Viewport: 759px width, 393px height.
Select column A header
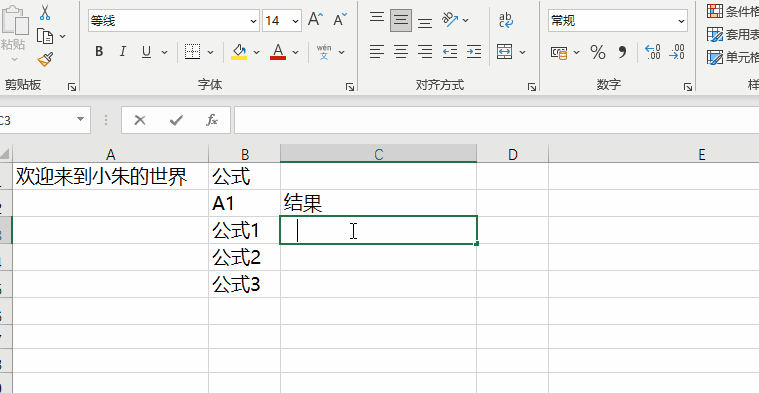point(110,154)
